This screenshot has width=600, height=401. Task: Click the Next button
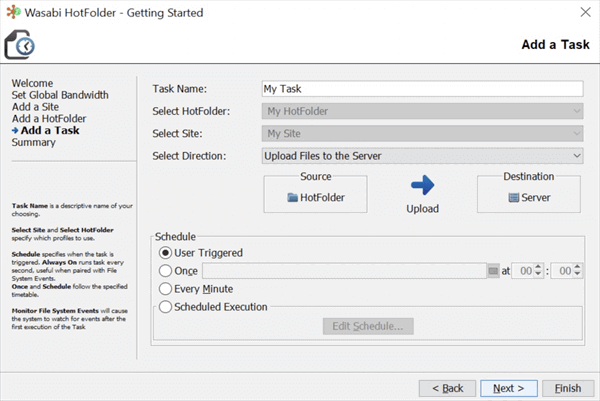(509, 387)
